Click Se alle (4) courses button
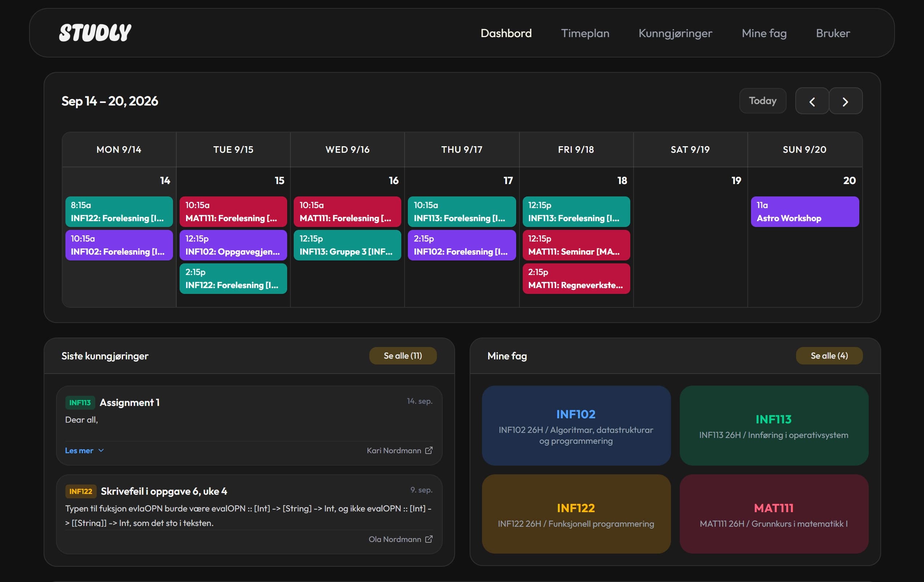Viewport: 924px width, 582px height. click(829, 355)
